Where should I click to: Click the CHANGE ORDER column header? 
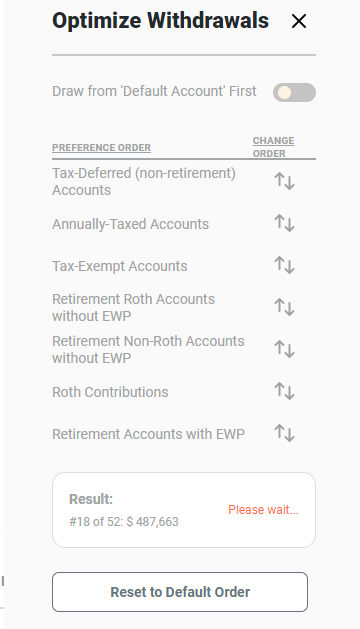point(273,147)
